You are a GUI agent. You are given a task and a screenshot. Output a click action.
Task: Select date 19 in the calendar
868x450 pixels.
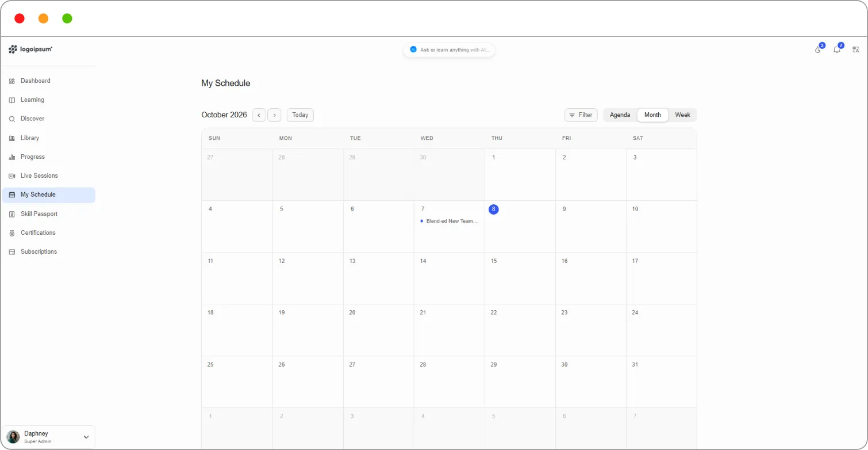click(x=282, y=313)
